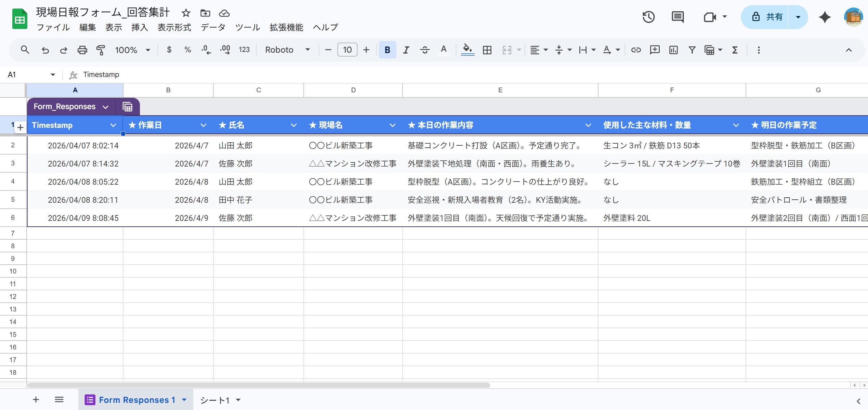Open the fill color paint bucket

pos(467,50)
